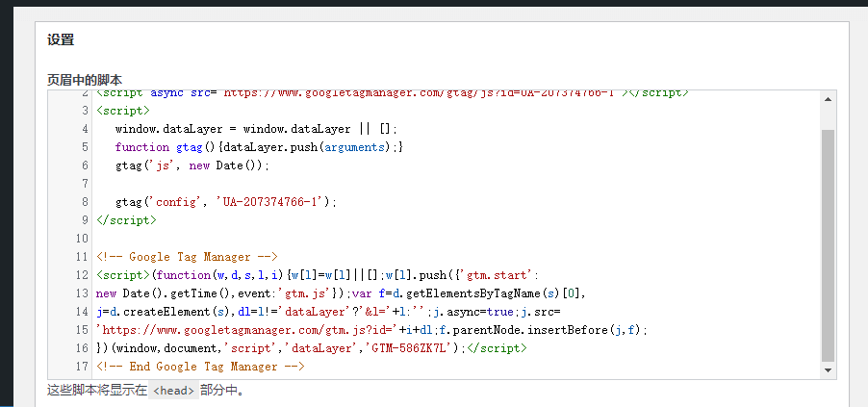Click "j=d.createElement(s)" on line 14

(x=165, y=312)
